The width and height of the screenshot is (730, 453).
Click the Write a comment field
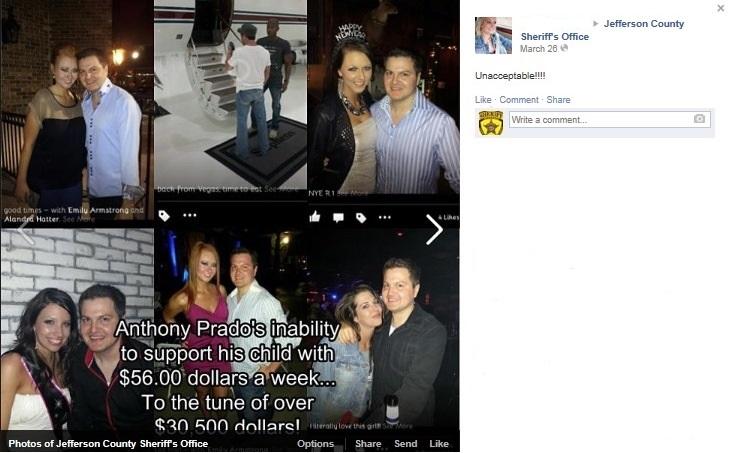click(610, 120)
